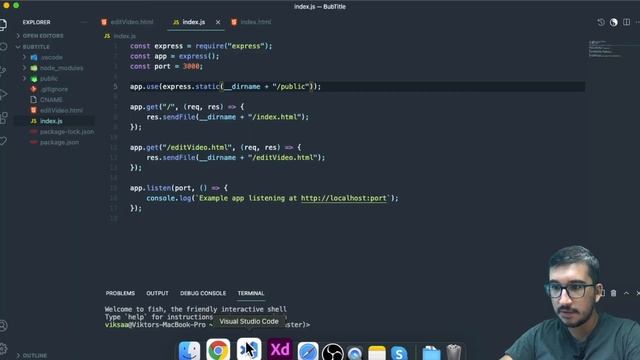This screenshot has width=640, height=360.
Task: Open Explorer panel more actions menu
Action: (84, 22)
